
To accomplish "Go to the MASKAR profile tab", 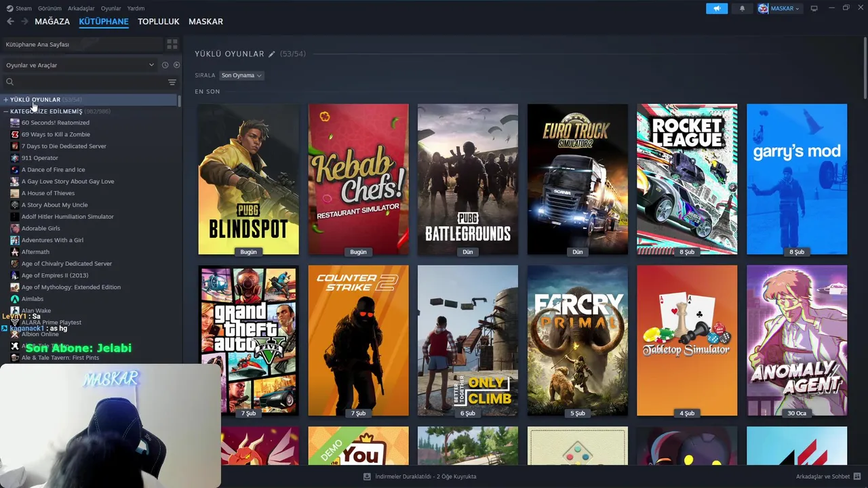I will point(205,22).
